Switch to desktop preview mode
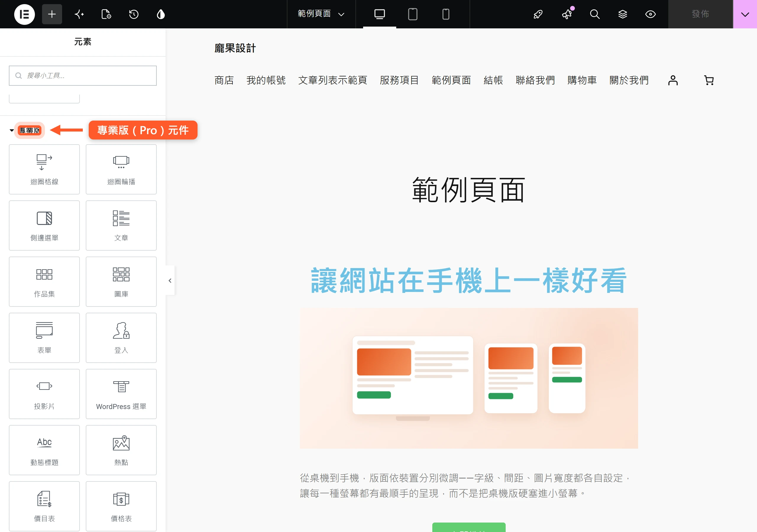757x532 pixels. (x=379, y=14)
